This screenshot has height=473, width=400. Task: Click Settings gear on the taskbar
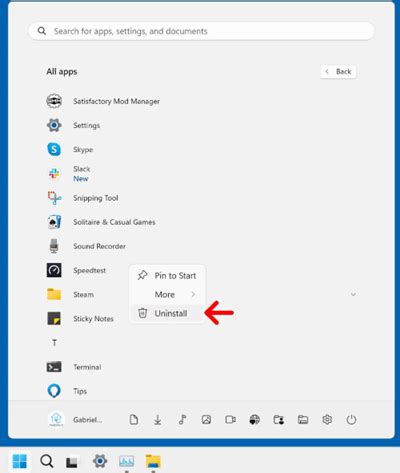click(100, 461)
